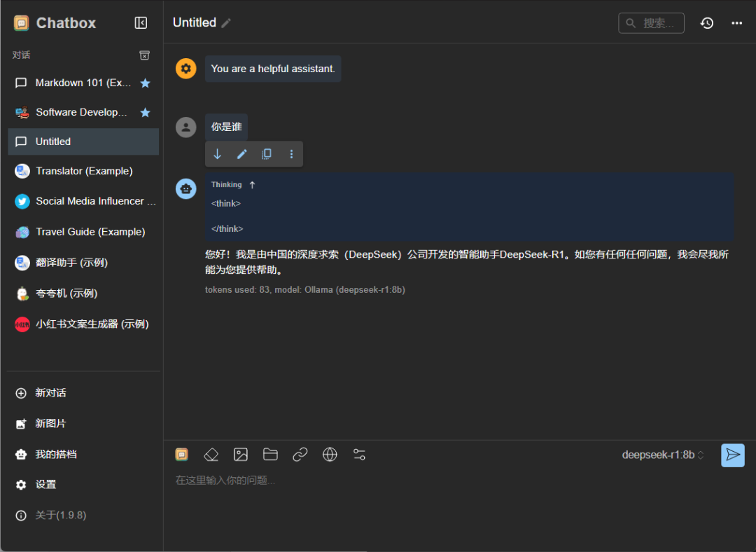Edit the conversation title pencil icon
Image resolution: width=756 pixels, height=552 pixels.
click(x=226, y=23)
